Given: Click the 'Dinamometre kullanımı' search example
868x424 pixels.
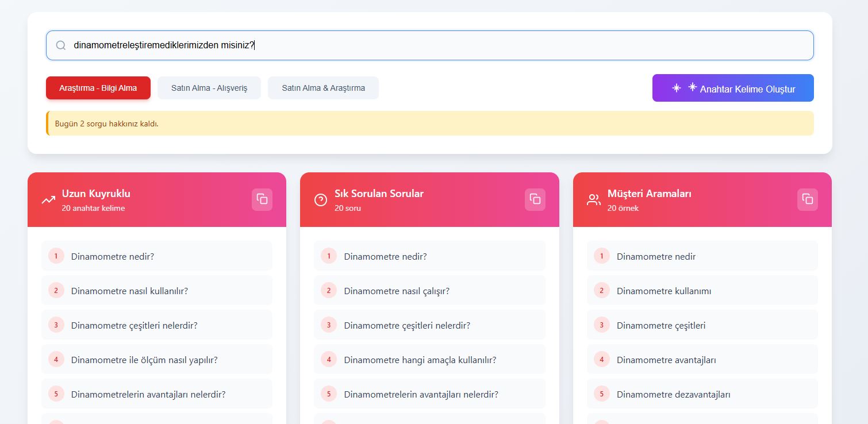Looking at the screenshot, I should pos(702,291).
